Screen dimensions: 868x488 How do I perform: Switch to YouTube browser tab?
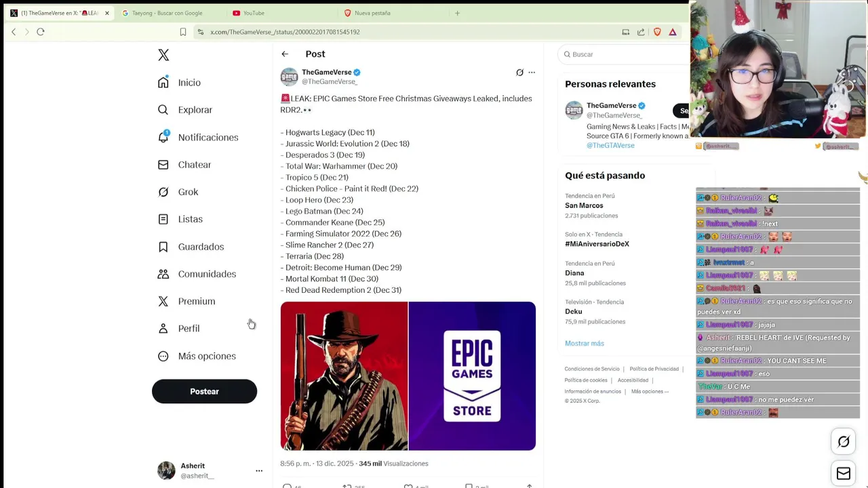[254, 13]
